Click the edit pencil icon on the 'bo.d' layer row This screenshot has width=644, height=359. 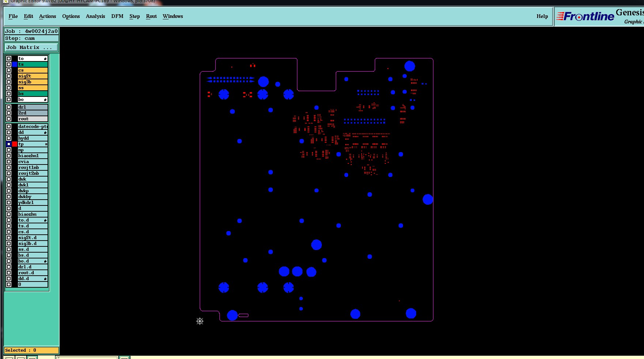click(x=45, y=261)
